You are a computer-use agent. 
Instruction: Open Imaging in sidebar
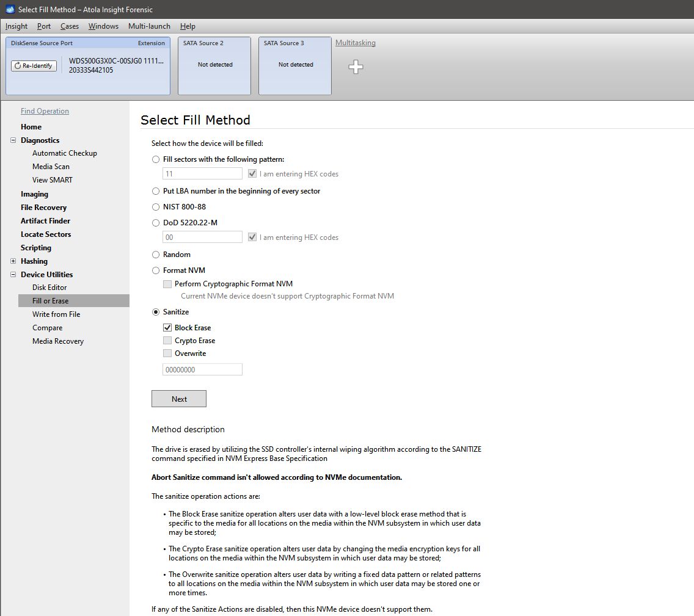point(35,194)
